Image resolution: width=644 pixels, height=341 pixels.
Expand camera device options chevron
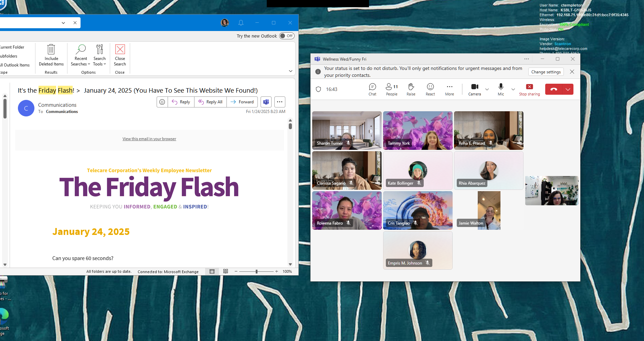(x=487, y=89)
